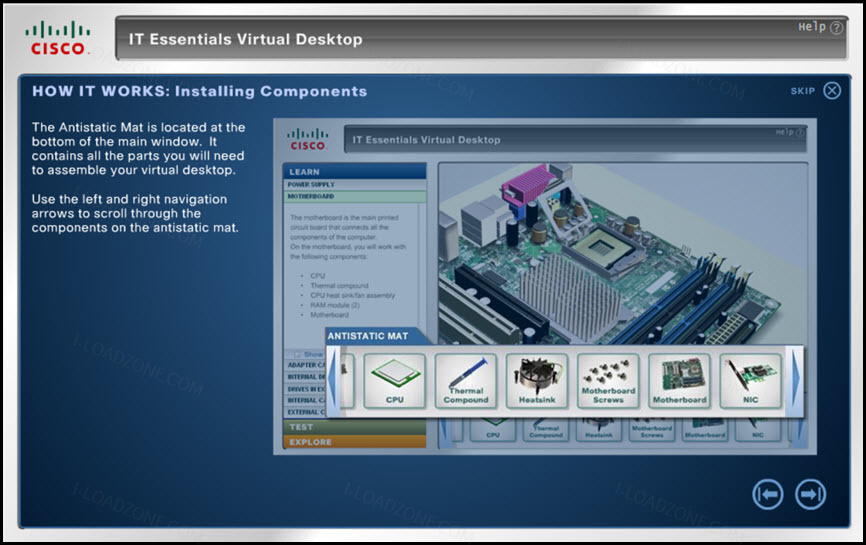This screenshot has width=866, height=545.
Task: Click the Show option in the Learn panel
Action: tap(309, 354)
